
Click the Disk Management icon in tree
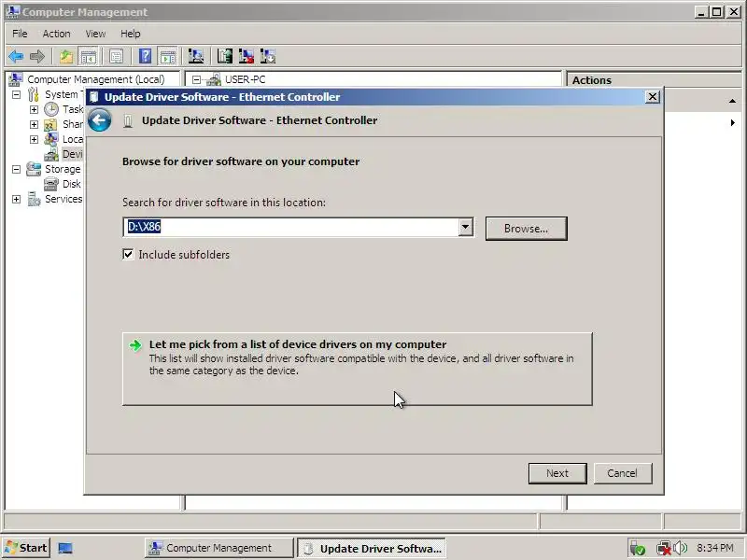pyautogui.click(x=51, y=184)
